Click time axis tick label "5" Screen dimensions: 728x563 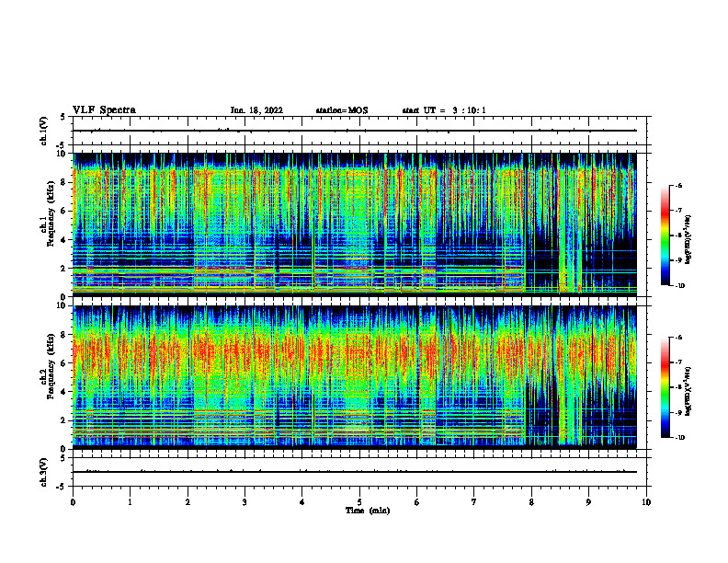coord(359,502)
